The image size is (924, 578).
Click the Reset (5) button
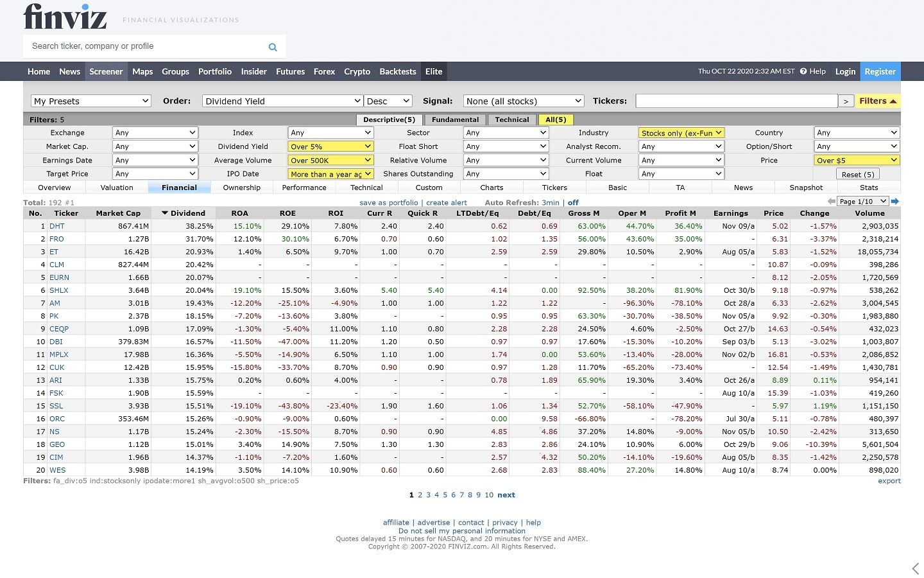point(857,173)
